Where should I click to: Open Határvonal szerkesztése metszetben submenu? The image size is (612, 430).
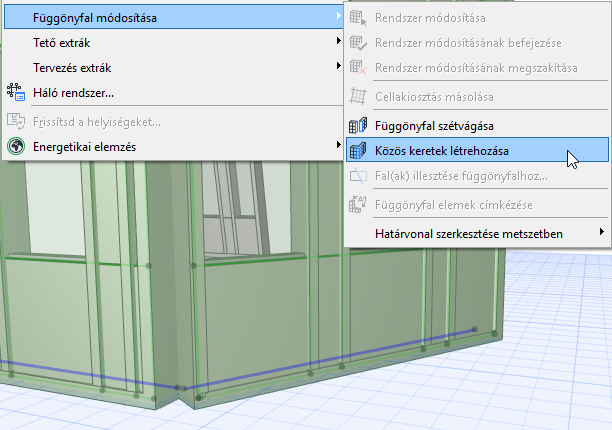477,233
